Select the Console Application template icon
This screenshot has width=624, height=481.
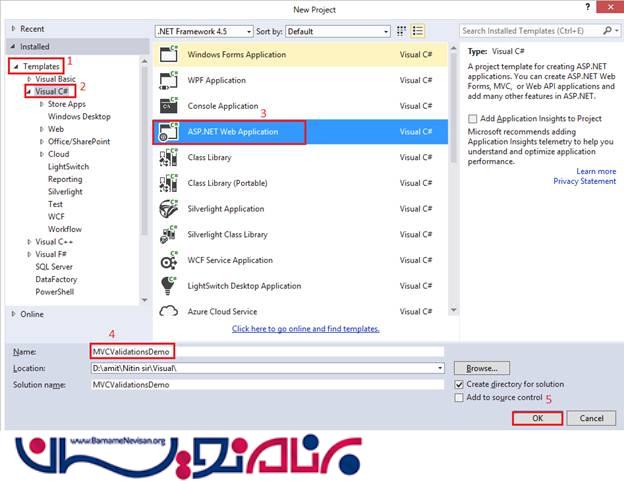coord(167,105)
